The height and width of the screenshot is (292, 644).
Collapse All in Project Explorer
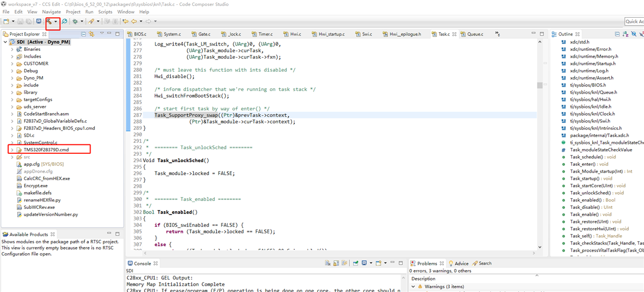[x=83, y=34]
